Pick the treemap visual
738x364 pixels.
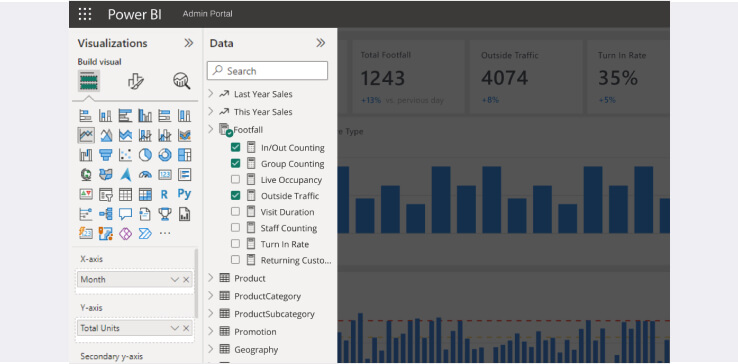click(184, 155)
